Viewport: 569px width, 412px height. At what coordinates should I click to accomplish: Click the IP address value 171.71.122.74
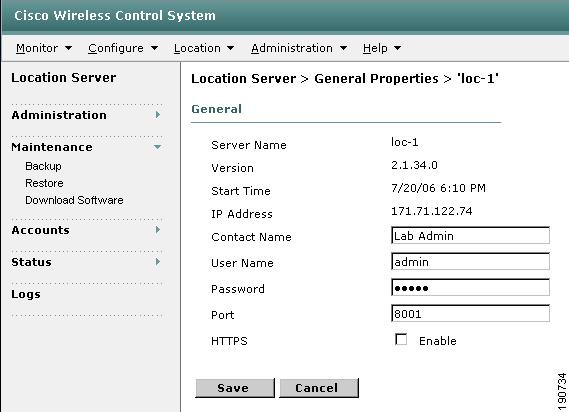click(x=431, y=211)
